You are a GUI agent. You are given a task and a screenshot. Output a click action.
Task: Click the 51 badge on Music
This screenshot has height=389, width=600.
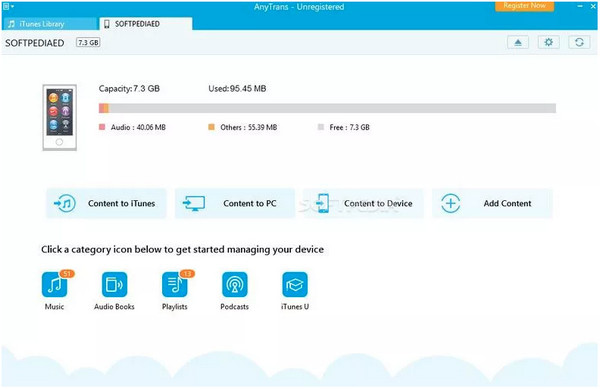pos(67,273)
